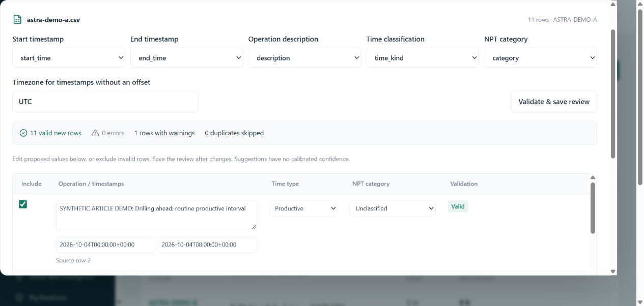The image size is (644, 306).
Task: Click the modal dialog's vertical scrollbar
Action: [613, 93]
